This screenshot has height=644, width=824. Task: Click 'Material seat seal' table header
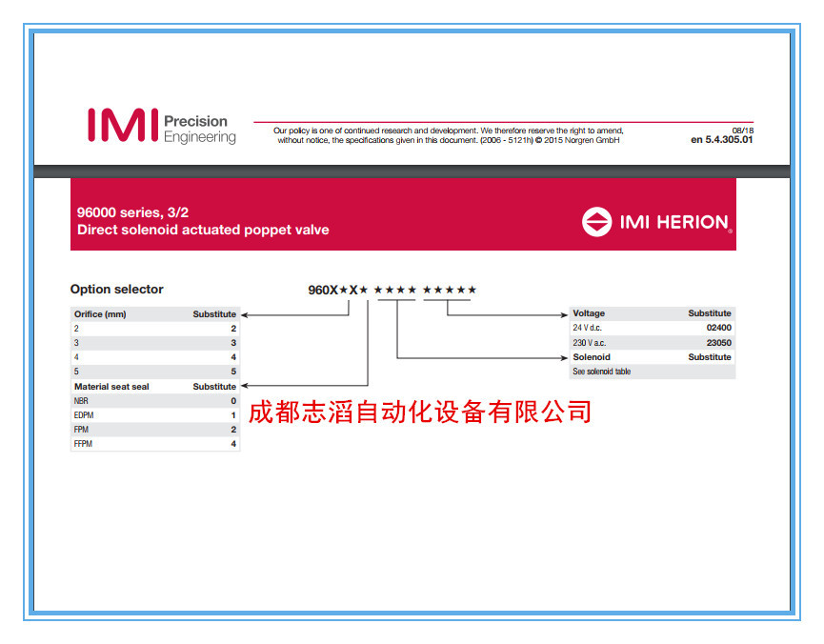point(111,387)
